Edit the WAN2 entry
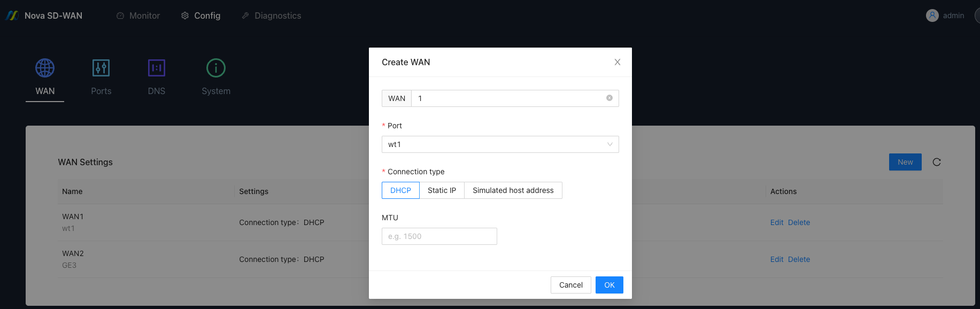 tap(777, 259)
